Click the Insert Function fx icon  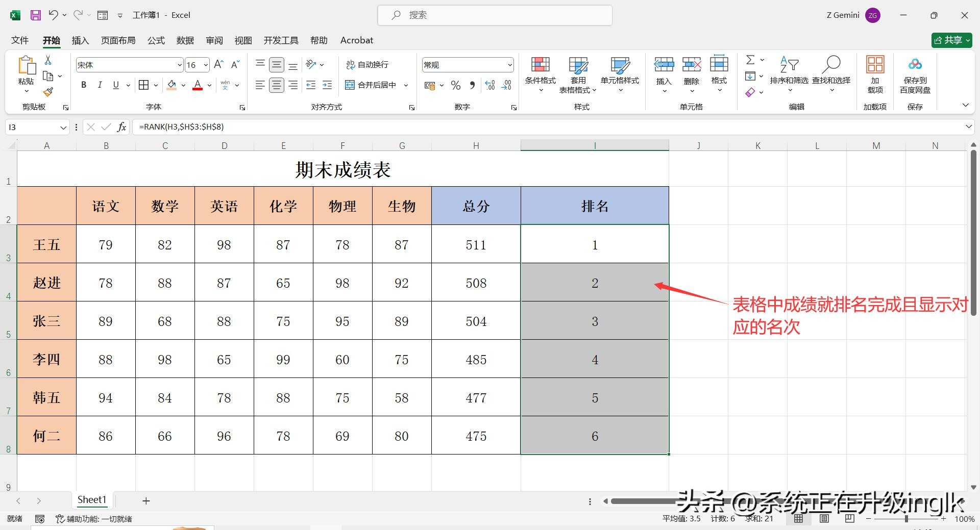(x=121, y=127)
